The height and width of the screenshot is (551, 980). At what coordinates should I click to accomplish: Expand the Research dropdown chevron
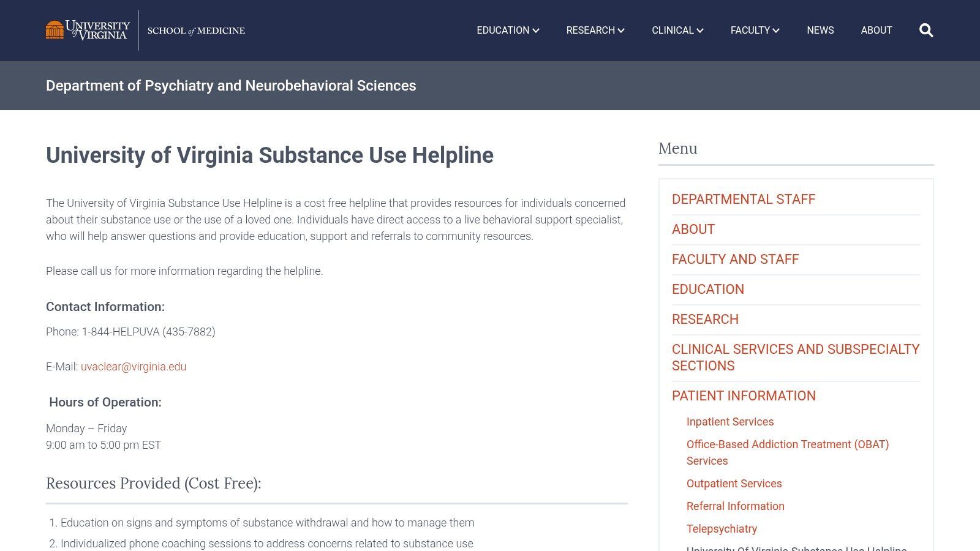tap(621, 31)
